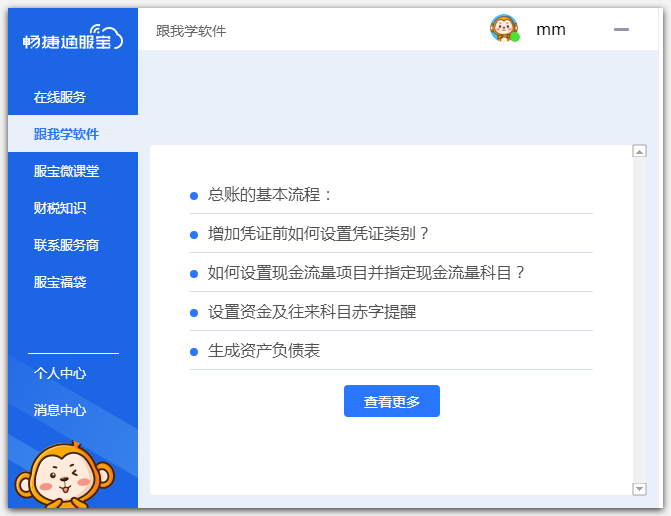
Task: Click the 查看更多 button
Action: click(392, 401)
